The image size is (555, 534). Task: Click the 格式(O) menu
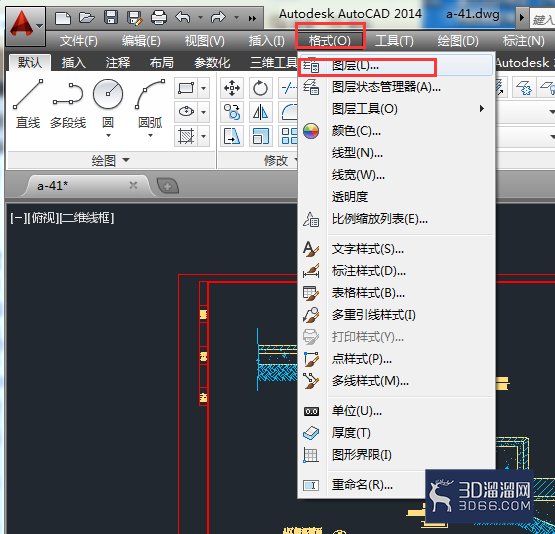point(330,41)
